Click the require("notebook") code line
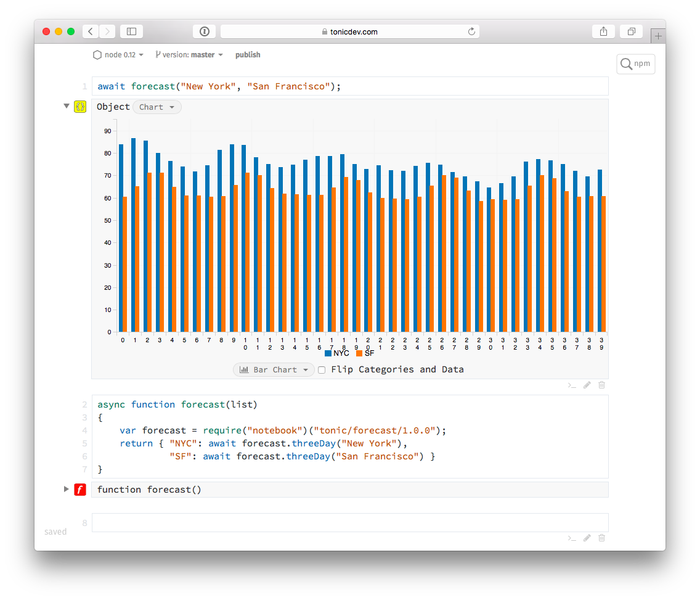This screenshot has width=700, height=600. pyautogui.click(x=283, y=430)
